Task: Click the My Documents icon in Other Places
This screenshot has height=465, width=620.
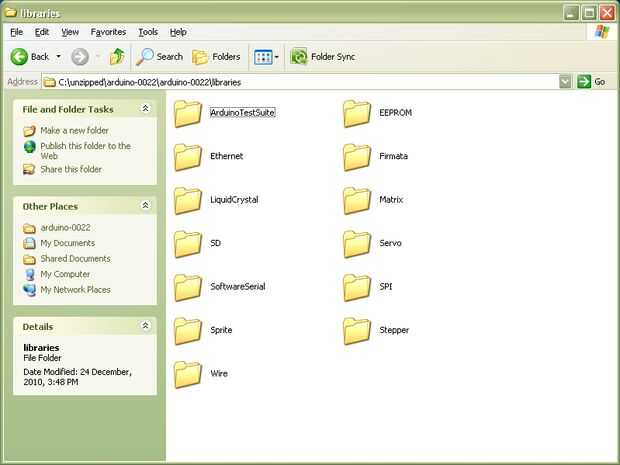Action: [29, 243]
